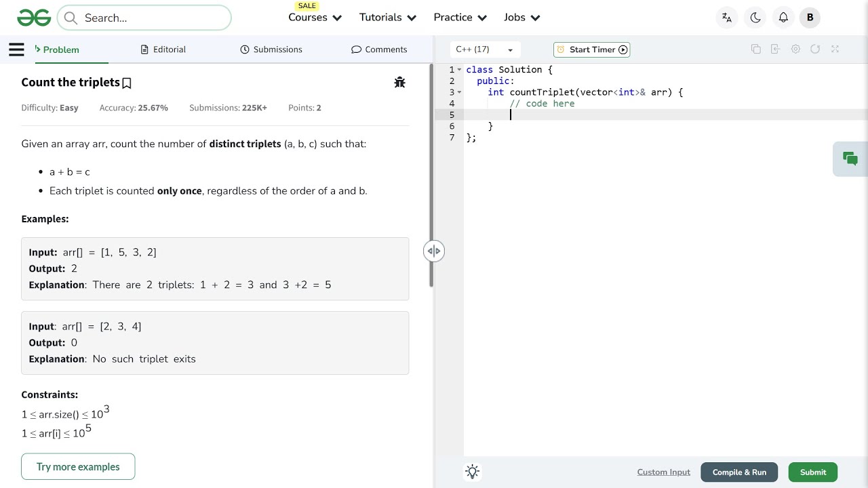Reset code with the refresh icon
The height and width of the screenshot is (488, 868).
815,49
